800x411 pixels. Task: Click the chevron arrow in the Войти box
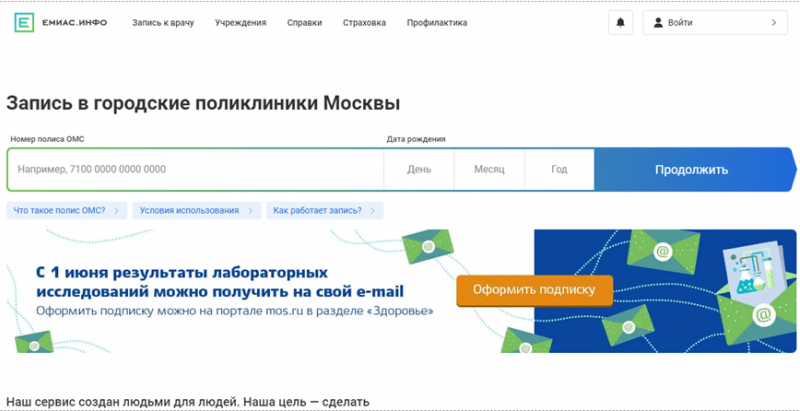774,22
